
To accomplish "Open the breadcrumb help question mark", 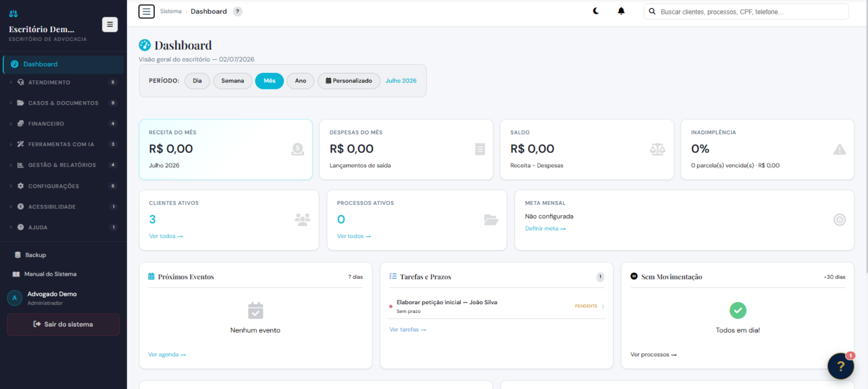I will 237,11.
